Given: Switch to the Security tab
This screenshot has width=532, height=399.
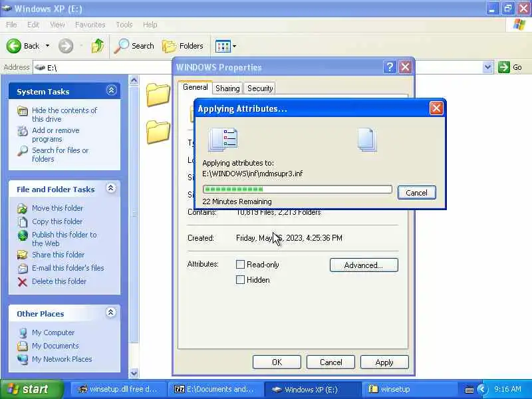Looking at the screenshot, I should tap(260, 88).
